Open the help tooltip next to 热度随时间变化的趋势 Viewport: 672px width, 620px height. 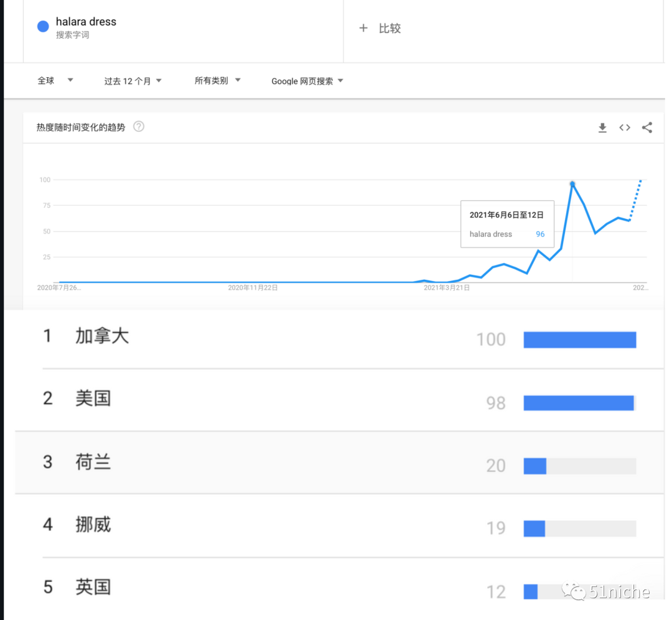pos(138,126)
